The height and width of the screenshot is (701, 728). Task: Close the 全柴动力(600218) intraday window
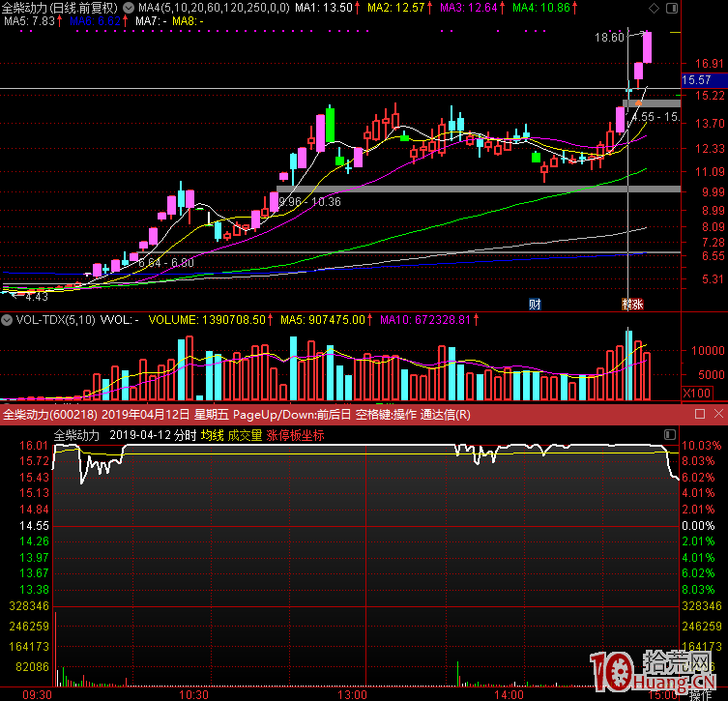(718, 414)
